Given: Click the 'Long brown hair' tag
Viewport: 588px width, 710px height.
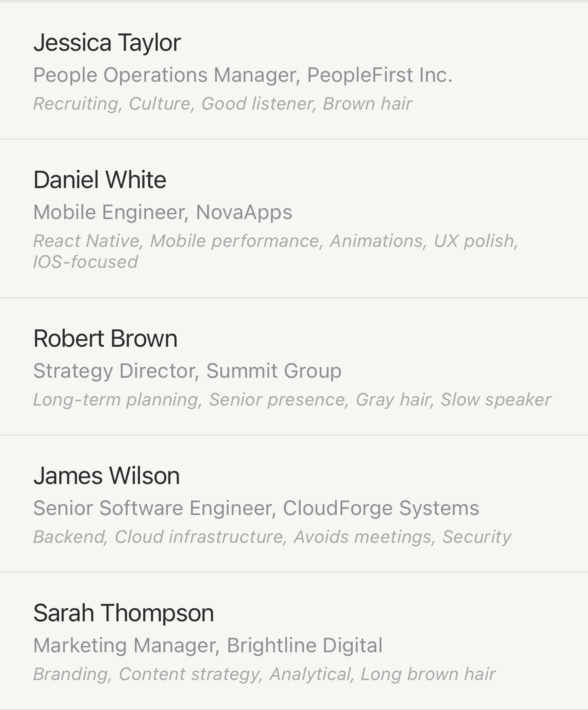Looking at the screenshot, I should pos(427,674).
